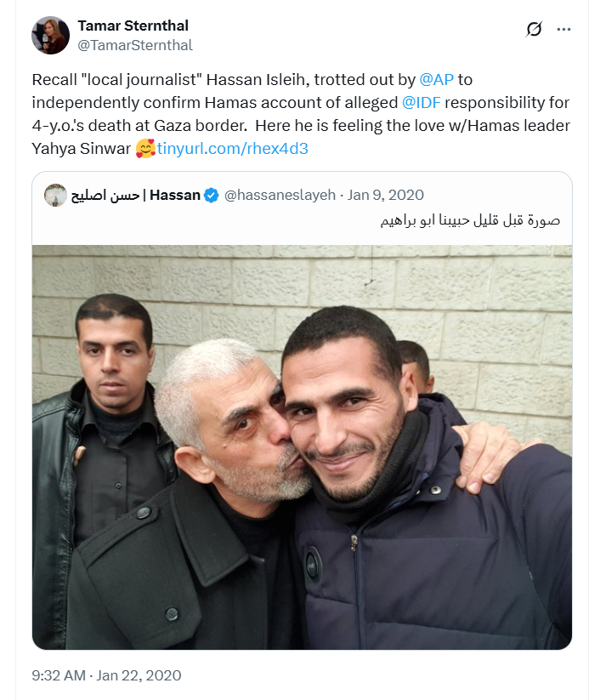The image size is (600, 700).
Task: Click the blue verified badge beside Hassan
Action: (211, 196)
